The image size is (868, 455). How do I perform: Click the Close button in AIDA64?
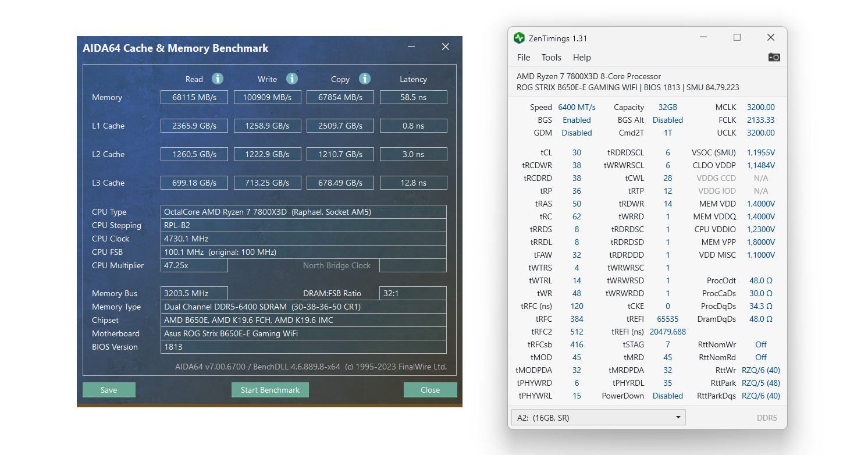[x=431, y=390]
